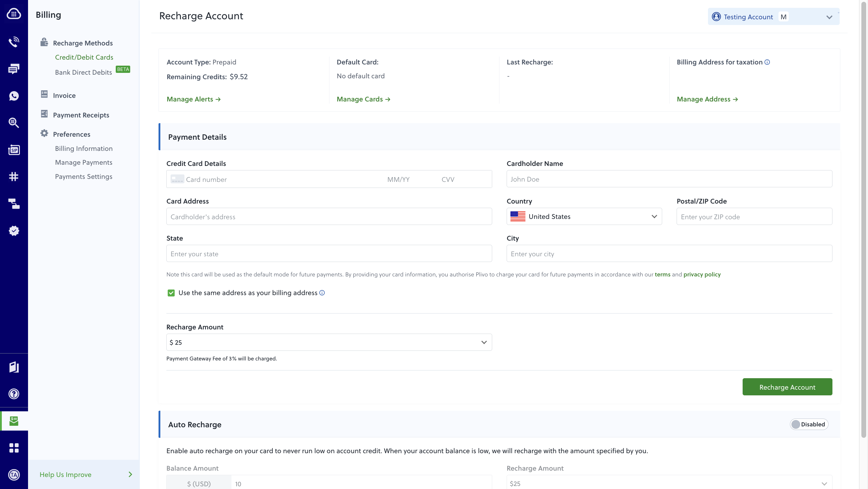Focus the MM/YY expiry field
868x489 pixels.
[x=398, y=179]
